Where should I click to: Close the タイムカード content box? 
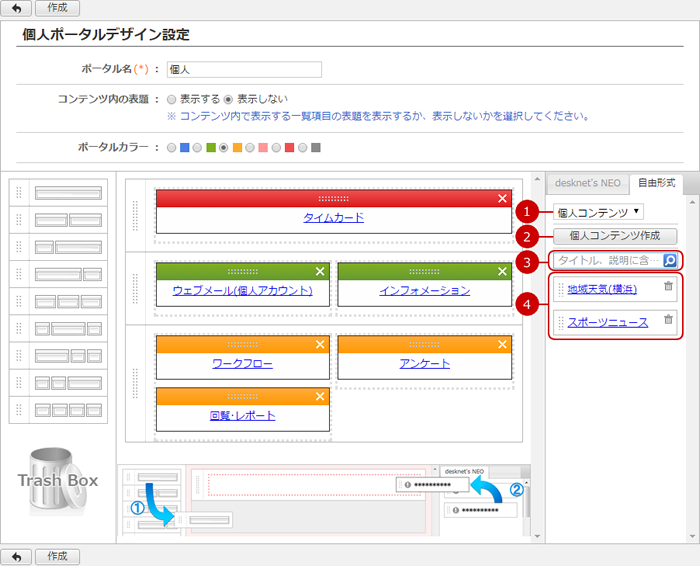pyautogui.click(x=502, y=199)
